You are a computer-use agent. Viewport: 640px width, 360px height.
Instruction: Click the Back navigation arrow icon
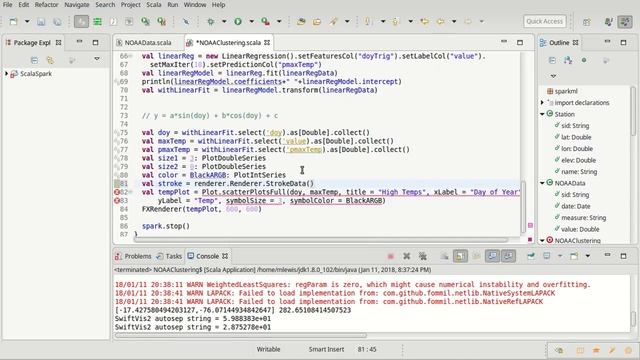pyautogui.click(x=440, y=22)
